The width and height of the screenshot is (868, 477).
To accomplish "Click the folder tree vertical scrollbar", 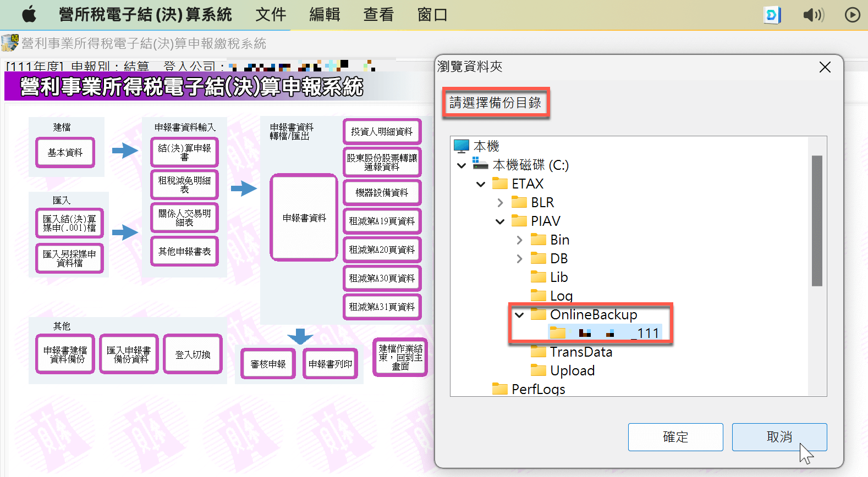I will 817,221.
